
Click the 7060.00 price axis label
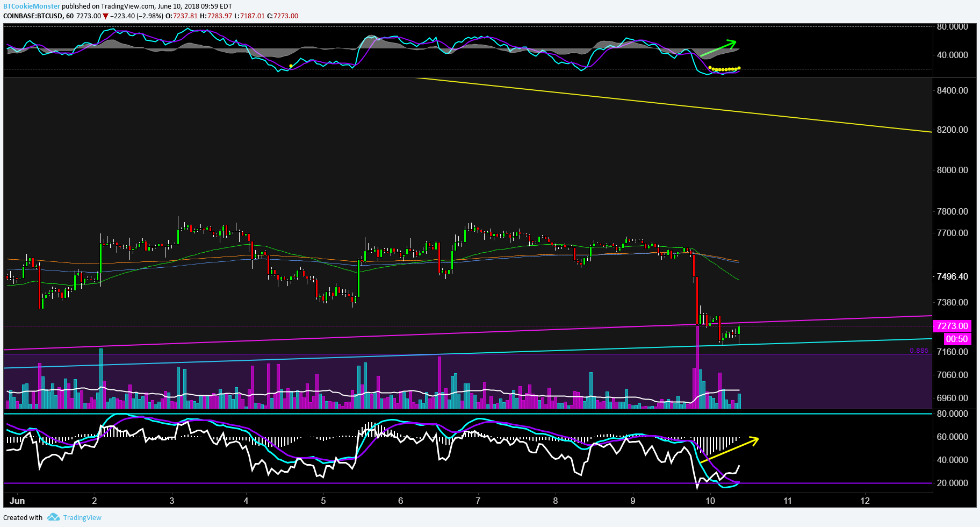(952, 375)
